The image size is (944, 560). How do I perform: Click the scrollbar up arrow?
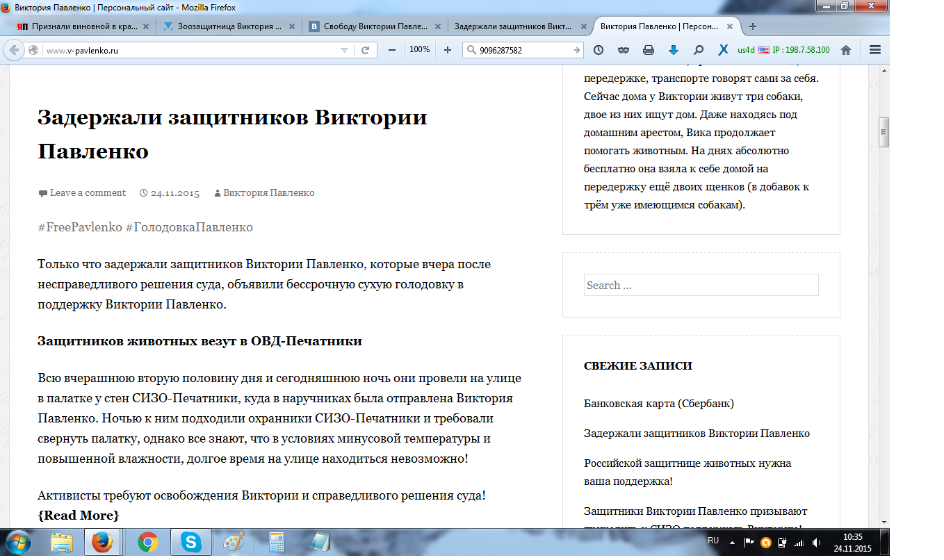[884, 70]
